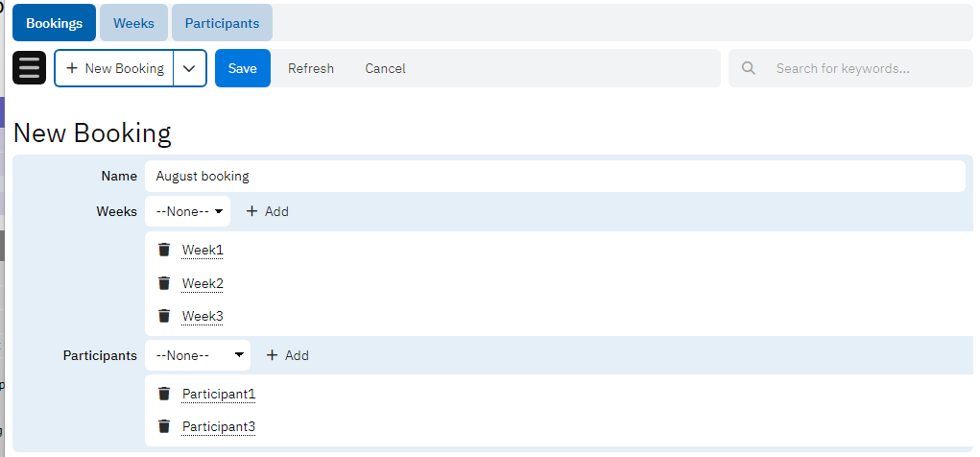Cancel the new booking
Image resolution: width=980 pixels, height=457 pixels.
(x=385, y=68)
